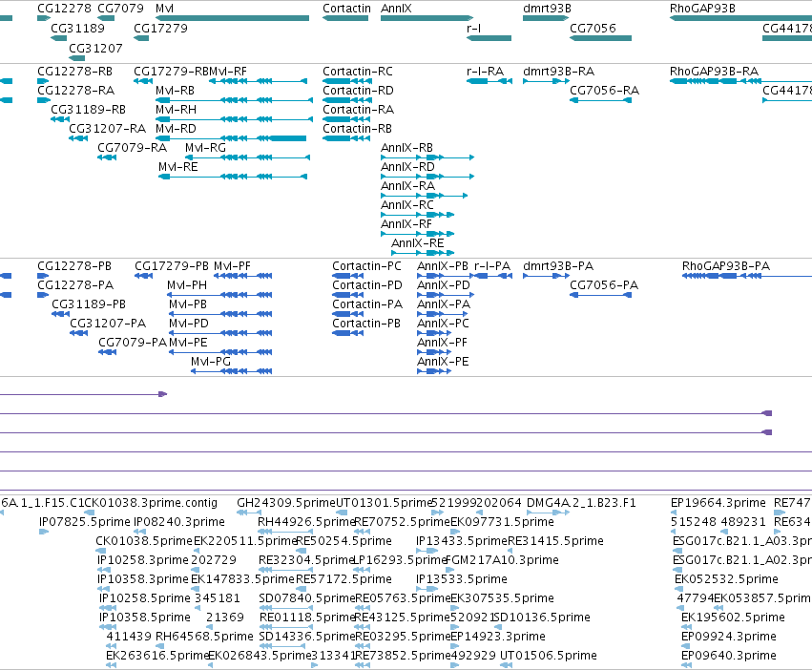This screenshot has width=812, height=670.
Task: Select transcript label Mvl-RG
Action: tap(205, 148)
